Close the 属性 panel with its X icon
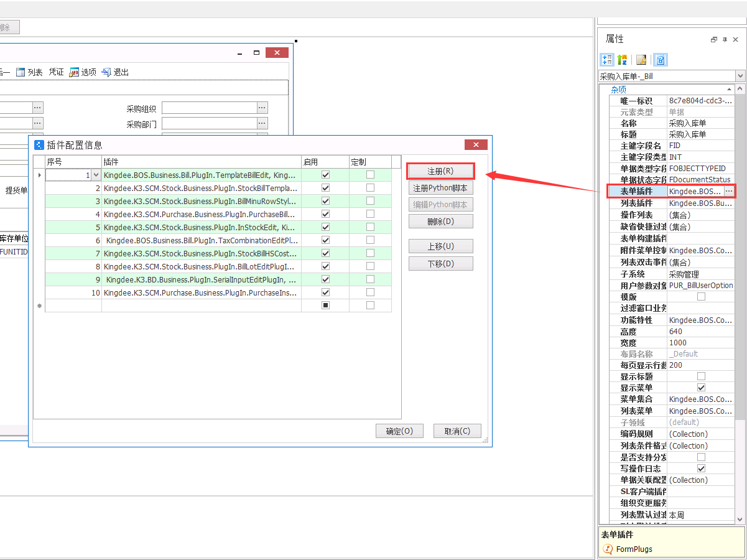The width and height of the screenshot is (747, 560). [x=735, y=39]
